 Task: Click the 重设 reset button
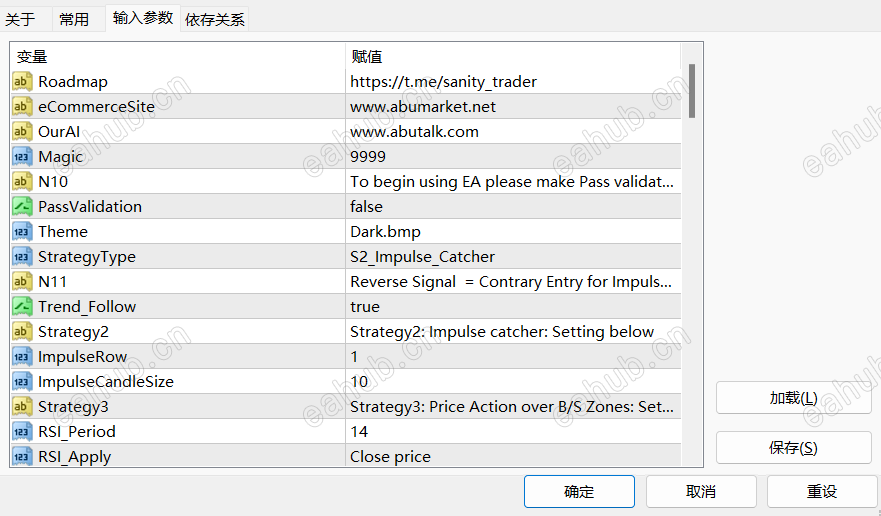coord(822,491)
